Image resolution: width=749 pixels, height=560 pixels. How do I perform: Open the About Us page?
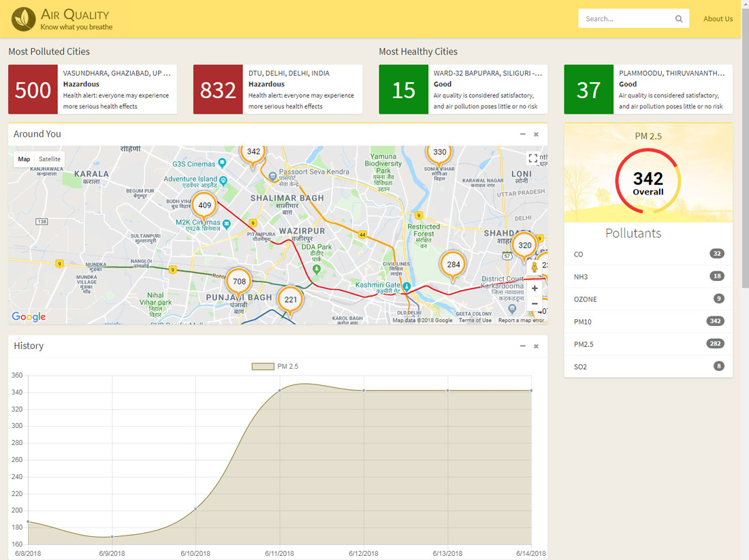coord(718,19)
